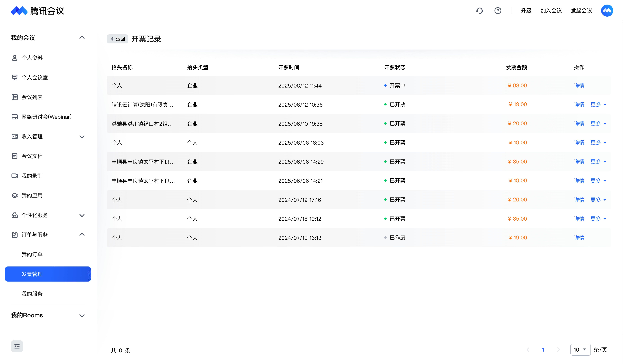Expand the 个性化服务 chevron
623x364 pixels.
click(82, 215)
